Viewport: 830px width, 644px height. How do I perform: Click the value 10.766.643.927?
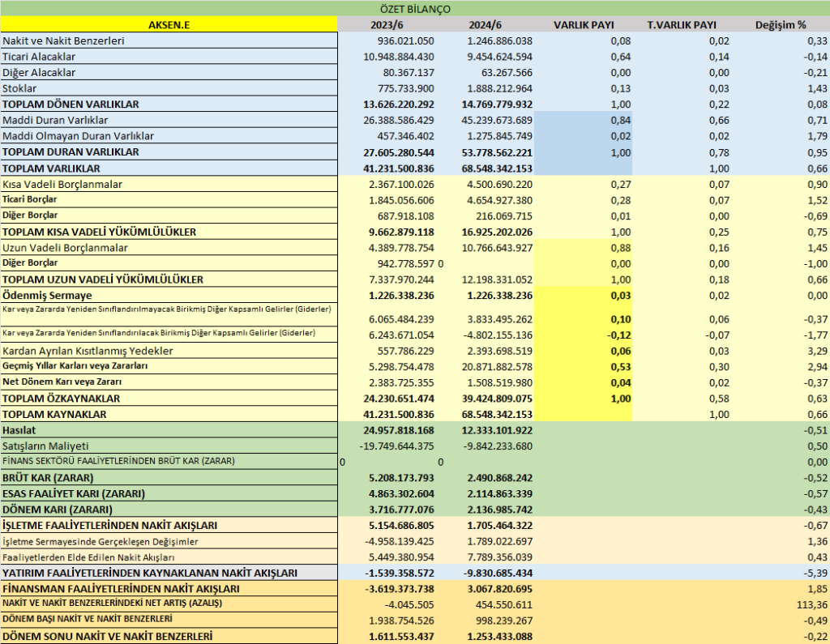[x=497, y=248]
